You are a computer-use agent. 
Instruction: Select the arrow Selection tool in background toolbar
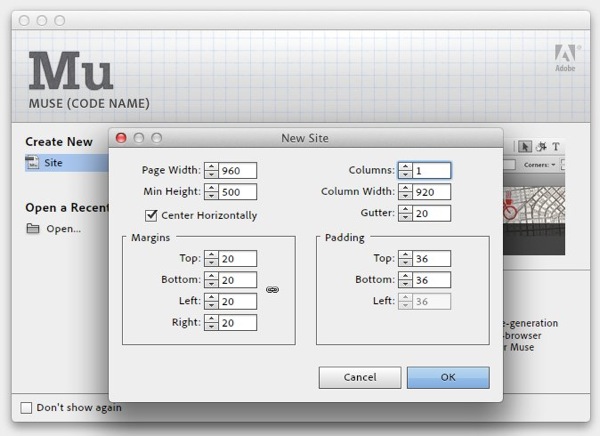525,147
